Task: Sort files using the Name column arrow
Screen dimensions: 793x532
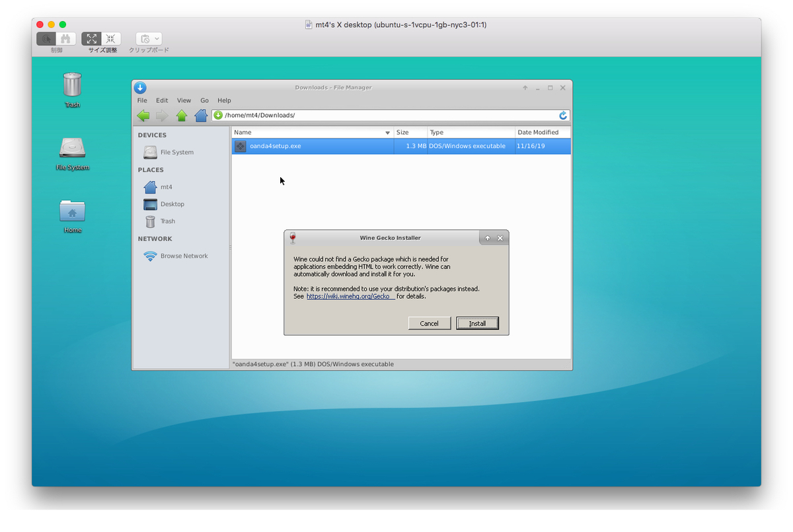Action: click(387, 133)
